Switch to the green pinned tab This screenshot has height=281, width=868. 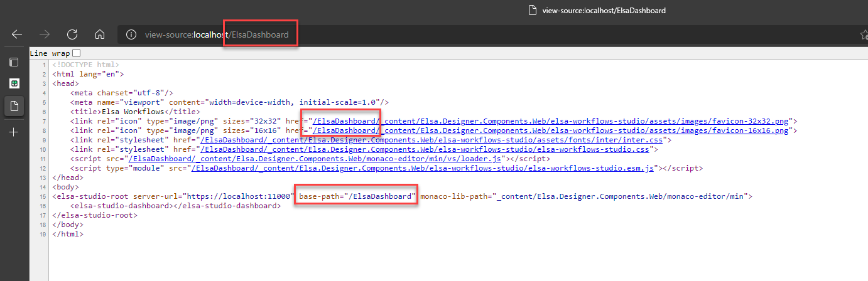click(x=14, y=83)
